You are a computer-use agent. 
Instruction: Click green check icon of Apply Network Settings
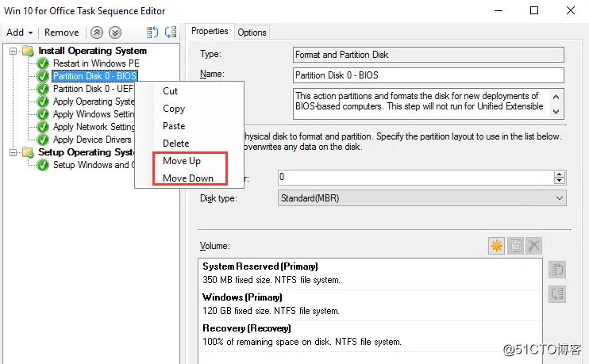[43, 127]
